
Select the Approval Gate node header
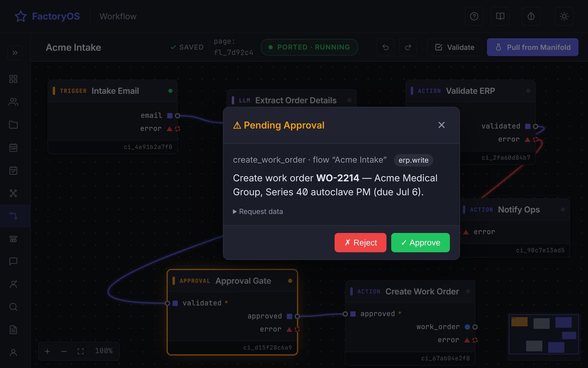pyautogui.click(x=232, y=281)
